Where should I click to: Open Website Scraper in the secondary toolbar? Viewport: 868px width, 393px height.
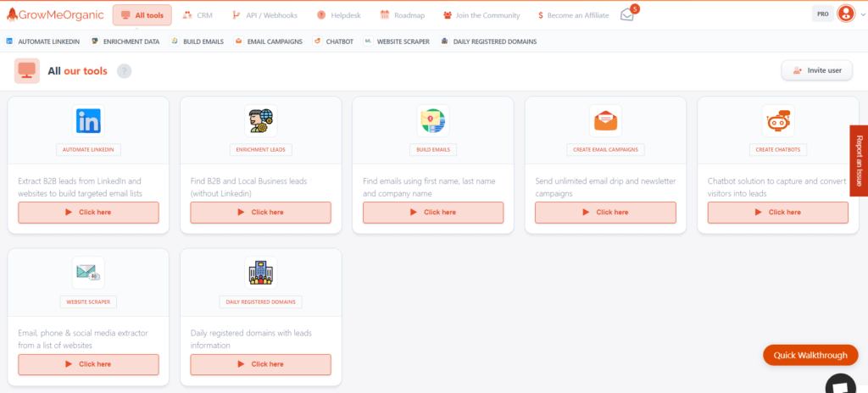(397, 42)
